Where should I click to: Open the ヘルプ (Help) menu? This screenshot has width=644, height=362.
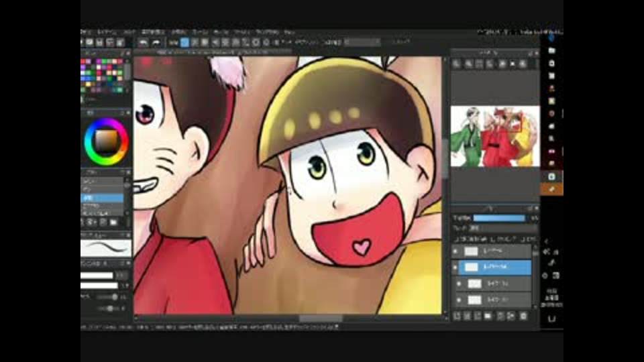pyautogui.click(x=290, y=32)
